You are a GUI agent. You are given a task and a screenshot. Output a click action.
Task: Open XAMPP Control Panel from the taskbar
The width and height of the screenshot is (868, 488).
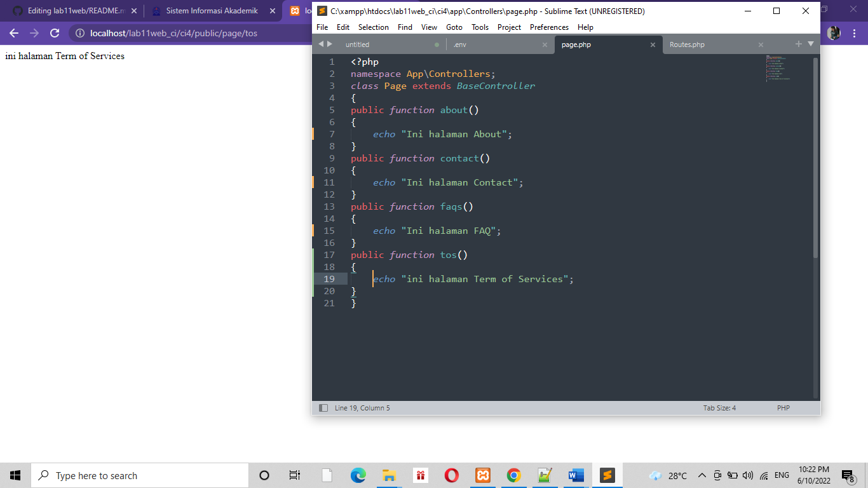point(482,475)
